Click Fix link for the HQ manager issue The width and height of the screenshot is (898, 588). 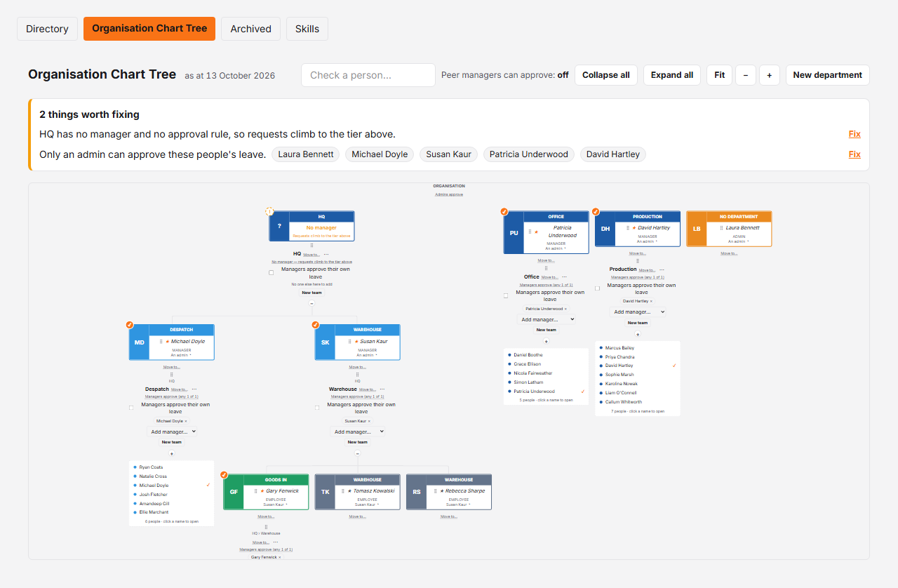(x=855, y=134)
